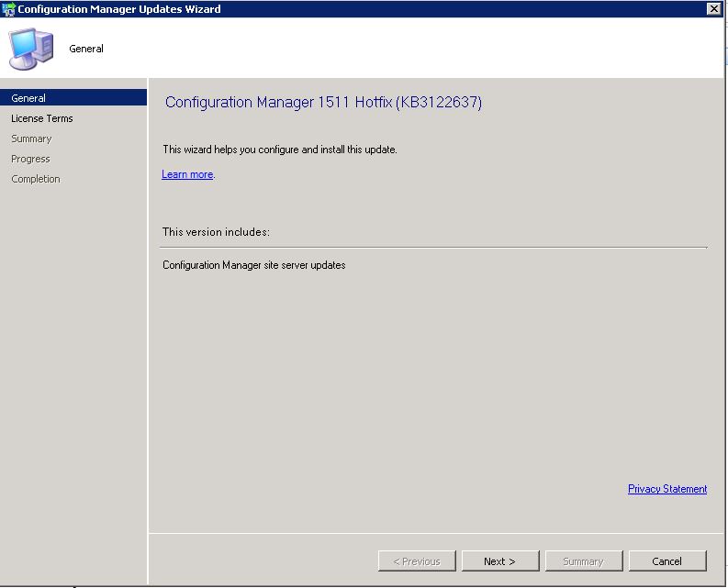The image size is (728, 588).
Task: Click the Summary button in the bottom bar
Action: [584, 561]
